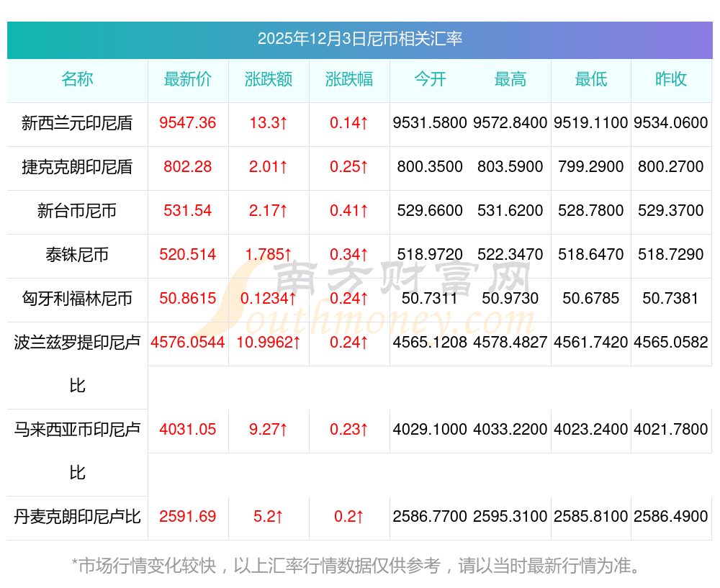Click the 名称 column header

click(77, 79)
